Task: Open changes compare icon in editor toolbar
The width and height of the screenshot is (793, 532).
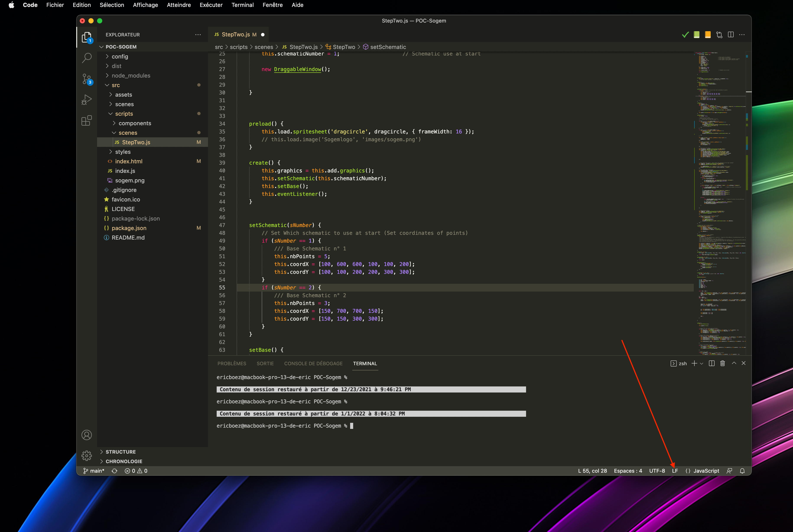Action: pos(719,35)
